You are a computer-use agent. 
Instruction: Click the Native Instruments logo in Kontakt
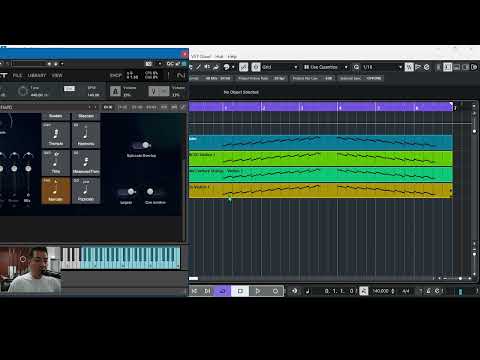[181, 76]
